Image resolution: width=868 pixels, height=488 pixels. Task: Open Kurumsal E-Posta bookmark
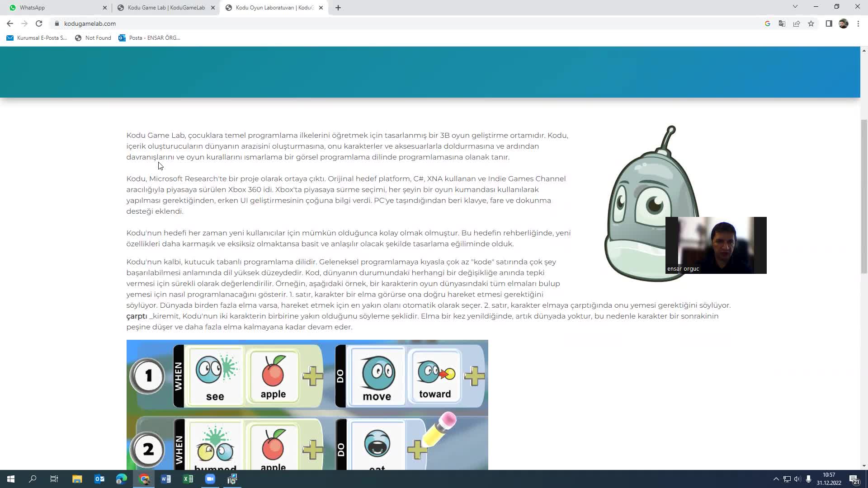click(37, 38)
